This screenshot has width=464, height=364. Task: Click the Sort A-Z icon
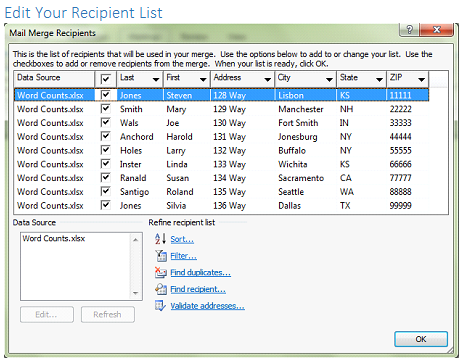[160, 239]
